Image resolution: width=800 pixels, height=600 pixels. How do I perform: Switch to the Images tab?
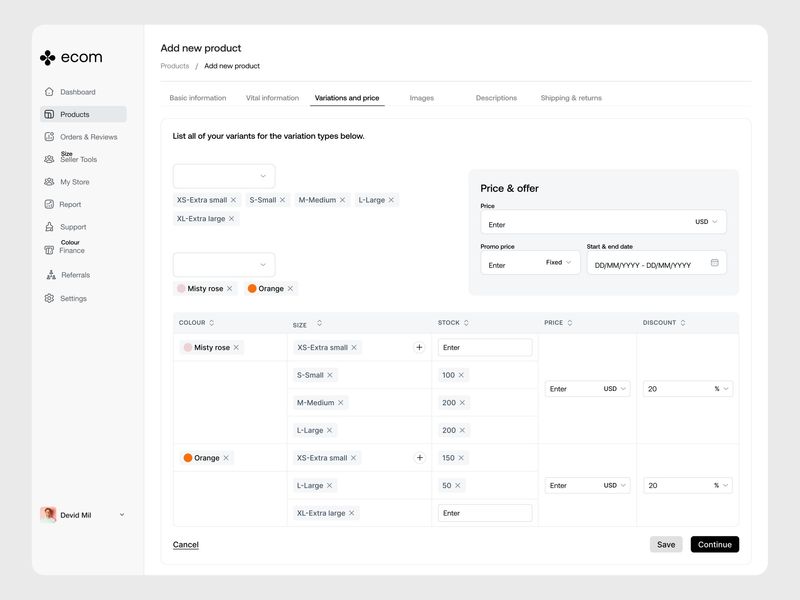pyautogui.click(x=423, y=98)
